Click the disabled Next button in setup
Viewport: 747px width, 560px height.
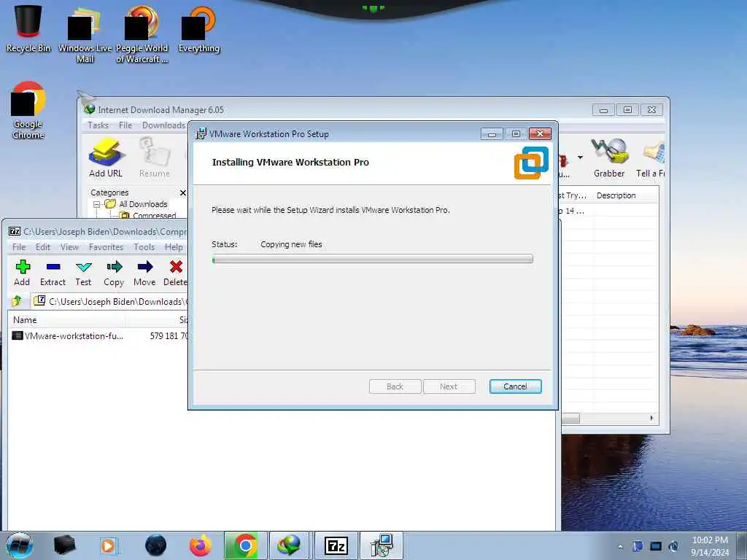pyautogui.click(x=449, y=386)
